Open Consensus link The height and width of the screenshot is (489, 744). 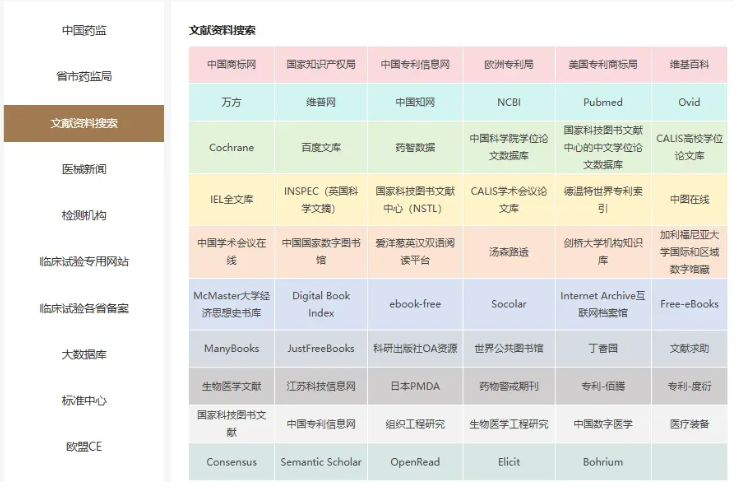pyautogui.click(x=234, y=468)
